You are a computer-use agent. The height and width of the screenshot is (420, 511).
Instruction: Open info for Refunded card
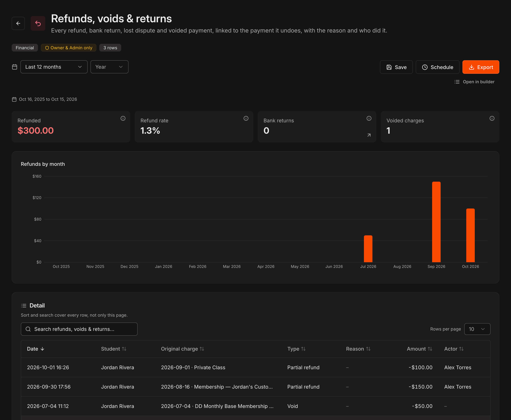(123, 118)
